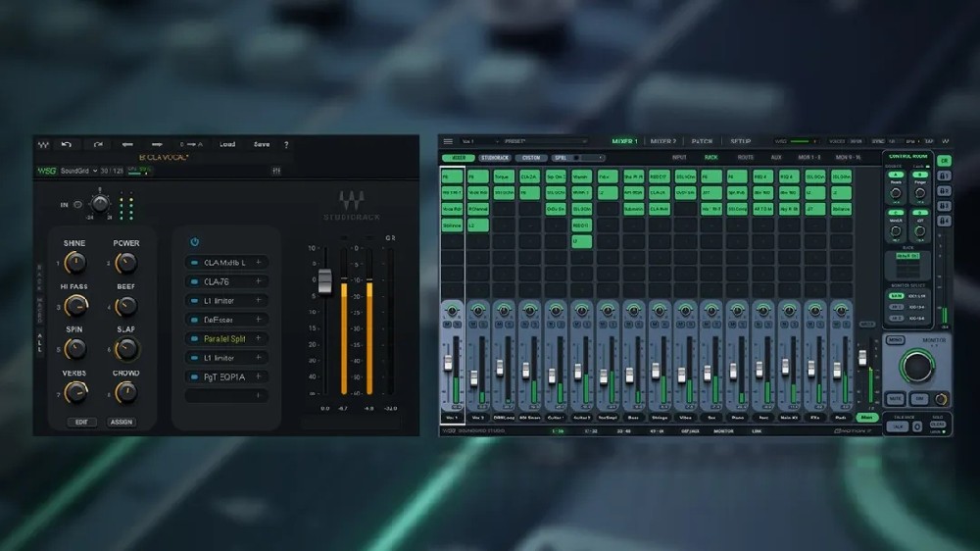This screenshot has height=551, width=980.
Task: Select the 17-32 channel layer
Action: click(591, 431)
